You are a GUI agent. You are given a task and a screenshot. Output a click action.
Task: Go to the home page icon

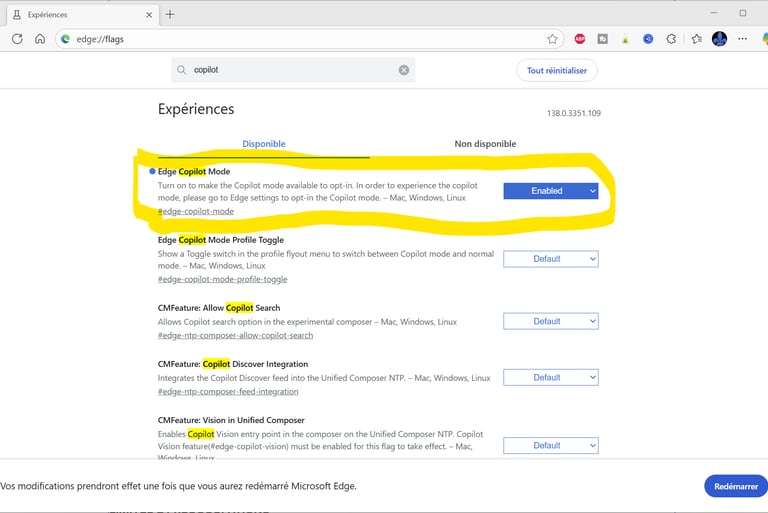pyautogui.click(x=40, y=39)
